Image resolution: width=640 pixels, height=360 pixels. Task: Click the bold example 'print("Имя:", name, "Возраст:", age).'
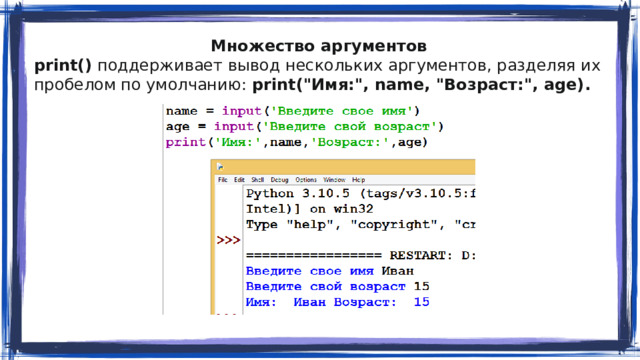coord(421,85)
